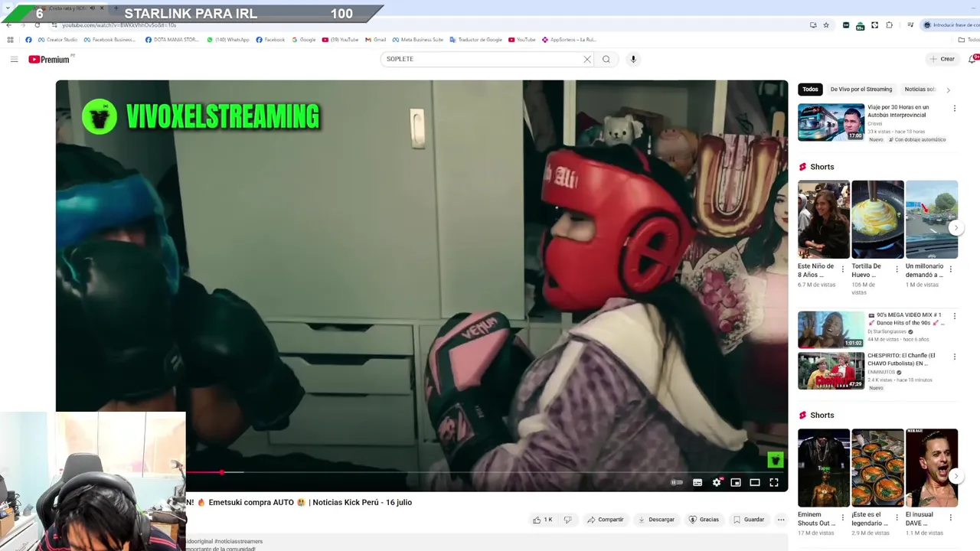This screenshot has height=551, width=980.
Task: Select the De Vivo por el Streaming chip
Action: (861, 90)
